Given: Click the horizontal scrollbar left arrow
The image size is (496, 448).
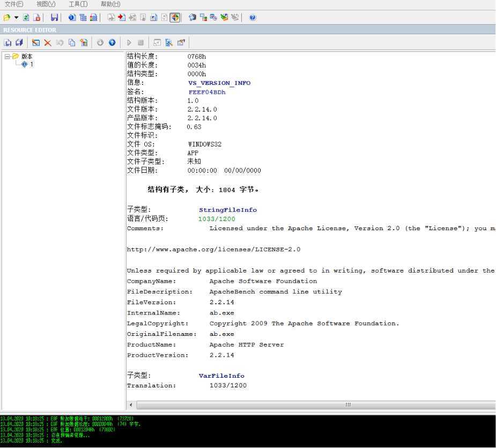Looking at the screenshot, I should coord(131,405).
